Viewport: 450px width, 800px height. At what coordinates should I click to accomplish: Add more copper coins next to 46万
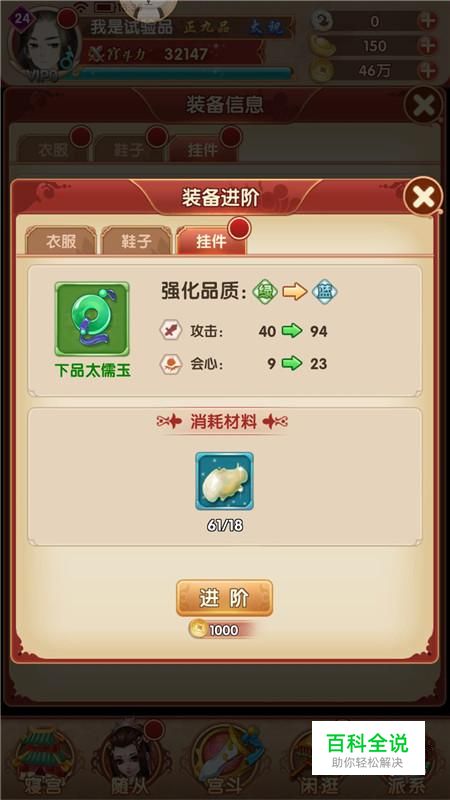[427, 69]
